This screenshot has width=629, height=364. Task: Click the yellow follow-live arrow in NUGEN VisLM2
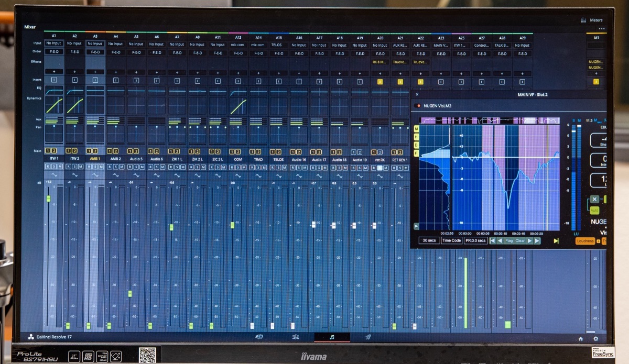tap(556, 241)
